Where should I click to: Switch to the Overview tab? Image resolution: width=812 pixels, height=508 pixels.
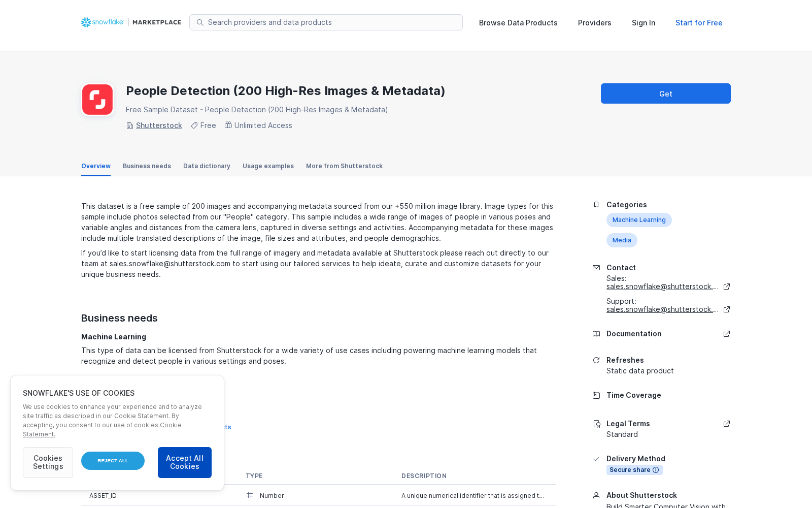click(x=96, y=166)
